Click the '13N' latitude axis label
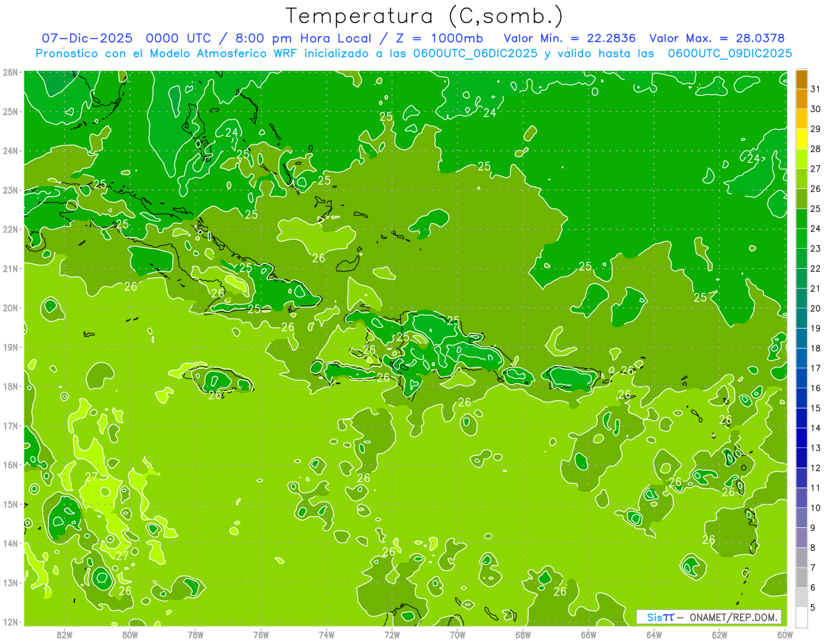 (x=10, y=583)
